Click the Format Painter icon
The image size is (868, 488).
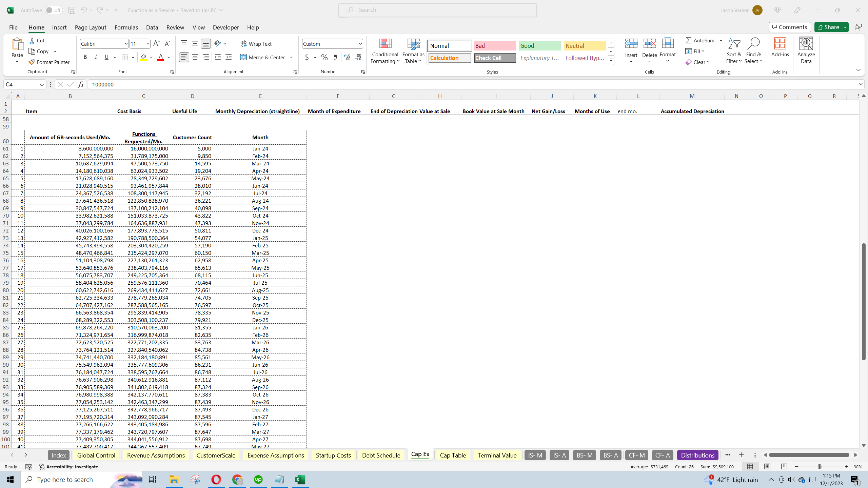coord(32,62)
